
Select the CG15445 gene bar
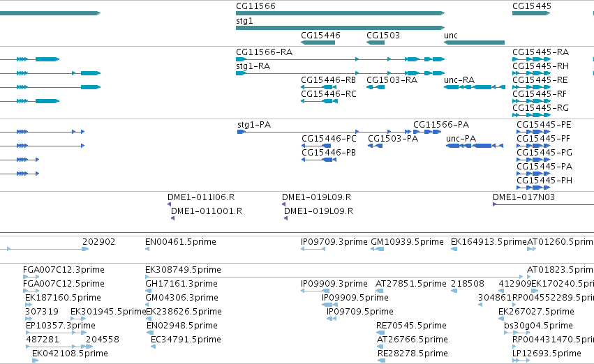coord(531,13)
